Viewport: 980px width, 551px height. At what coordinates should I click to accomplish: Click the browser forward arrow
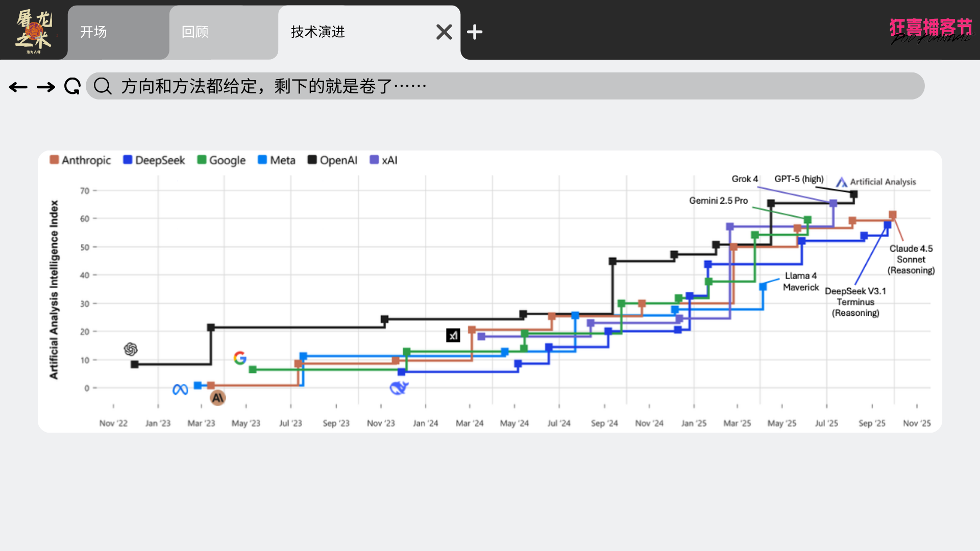click(x=46, y=87)
